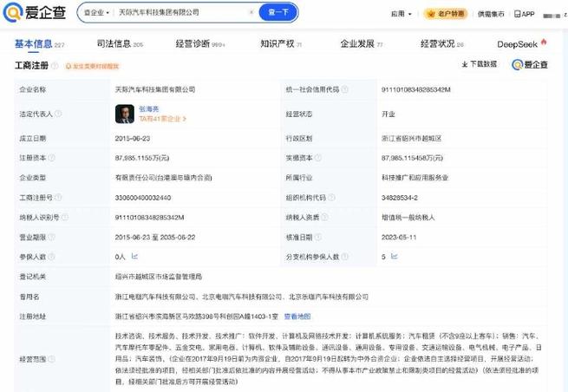Click the help icon next to 工商注册号
Viewport: 568px width, 392px height.
point(58,198)
